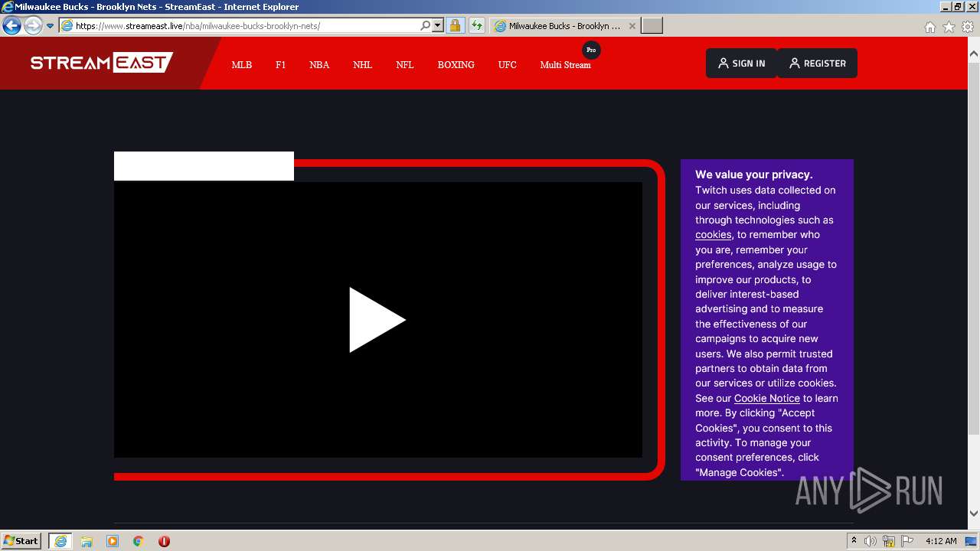Play the video with the large play button
The image size is (980, 551).
(x=377, y=320)
